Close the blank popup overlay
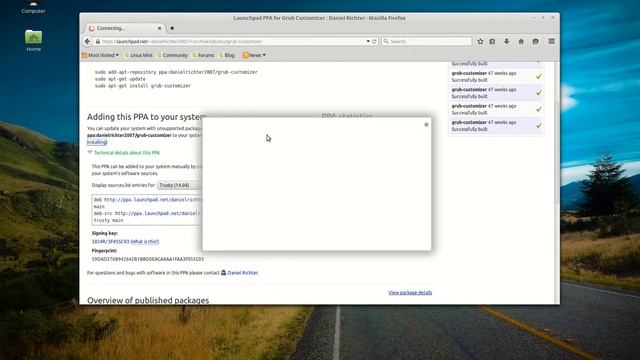This screenshot has width=640, height=360. [x=426, y=124]
